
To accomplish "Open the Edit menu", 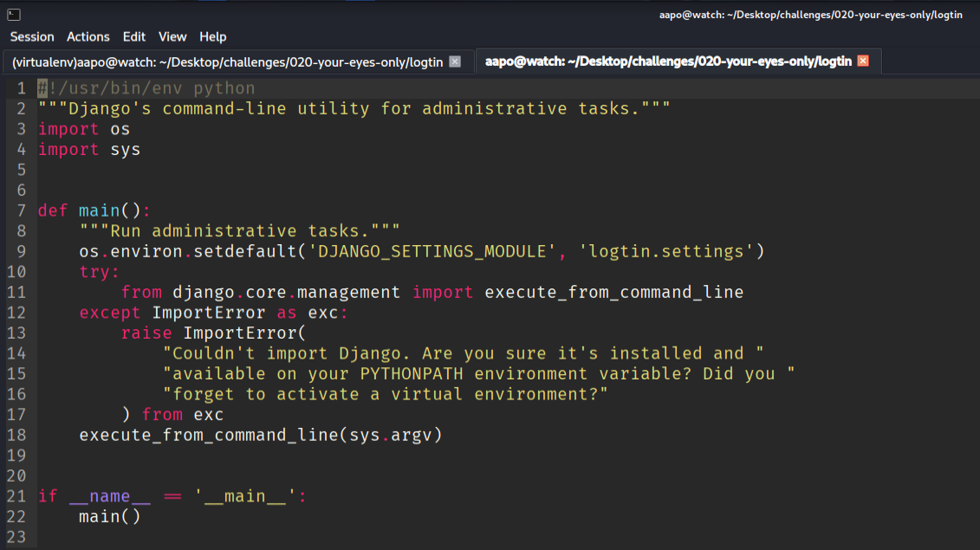I will 134,36.
